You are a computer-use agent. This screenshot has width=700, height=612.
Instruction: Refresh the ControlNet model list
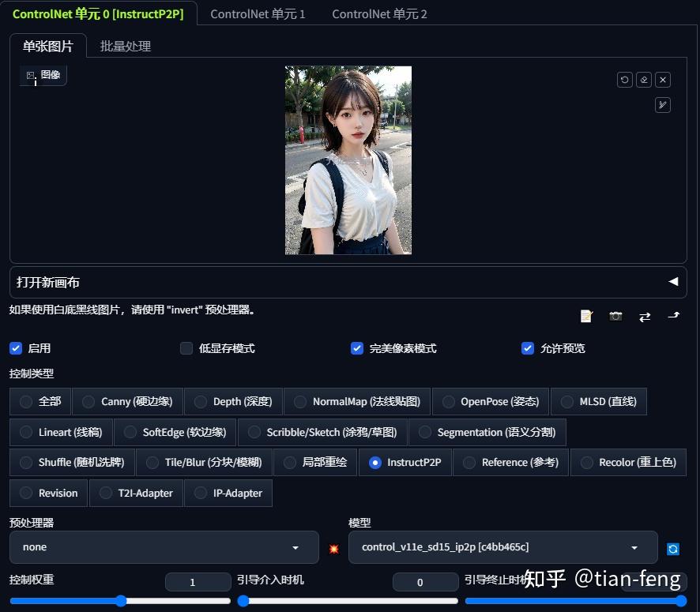(x=673, y=548)
